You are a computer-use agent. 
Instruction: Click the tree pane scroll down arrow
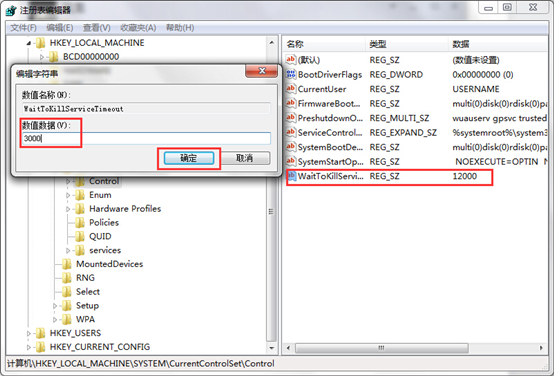pos(271,348)
